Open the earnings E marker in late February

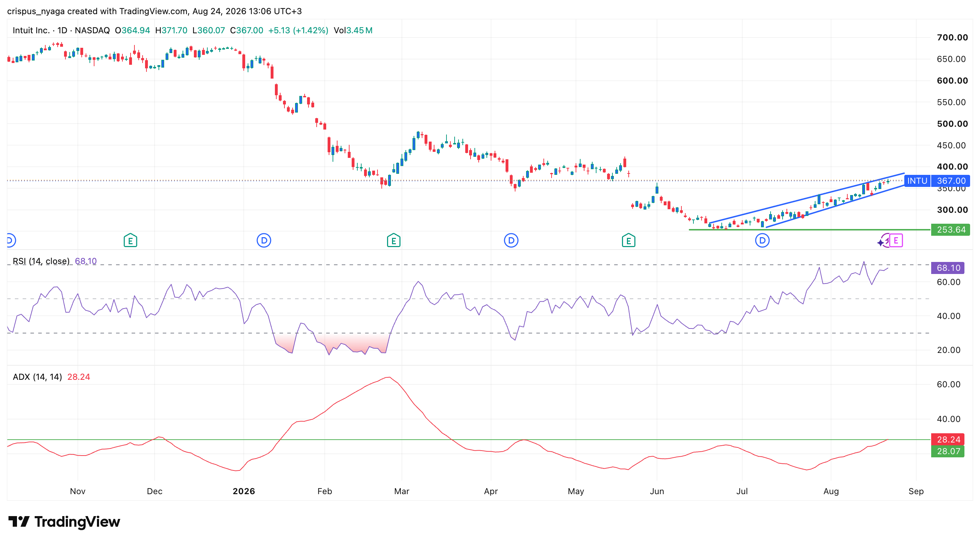point(393,240)
